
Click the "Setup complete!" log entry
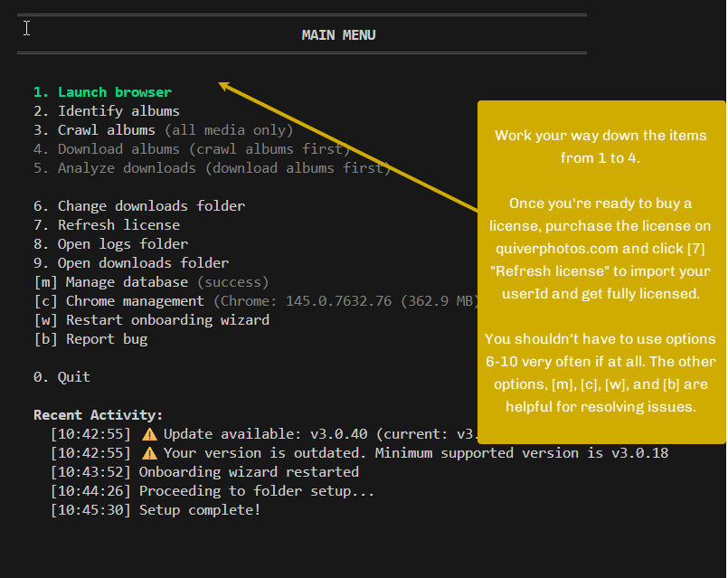(x=199, y=510)
